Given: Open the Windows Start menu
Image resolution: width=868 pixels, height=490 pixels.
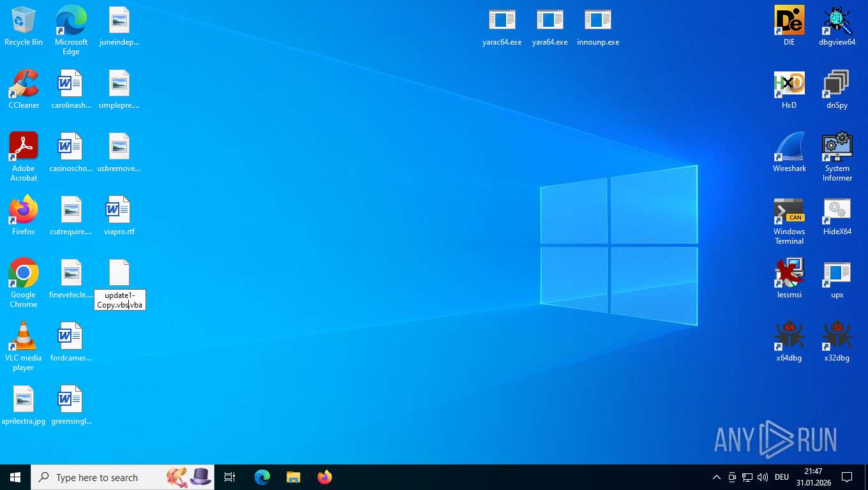Looking at the screenshot, I should coord(15,477).
